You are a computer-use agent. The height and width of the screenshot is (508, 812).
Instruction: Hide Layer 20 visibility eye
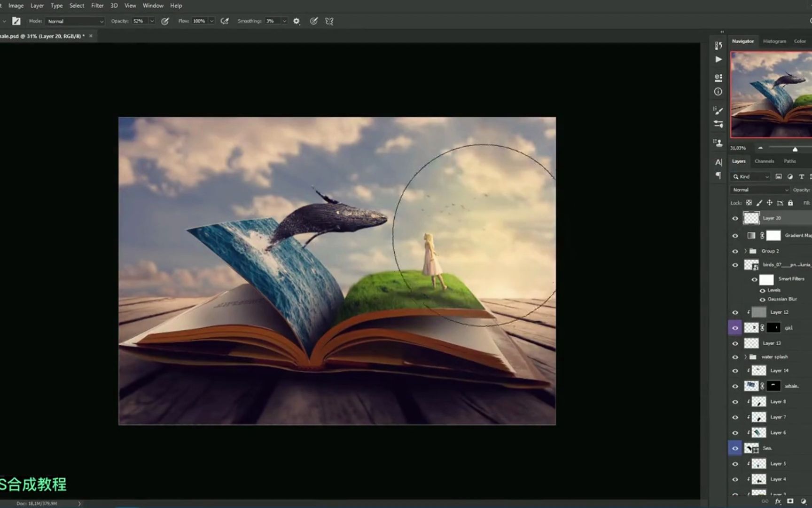click(735, 218)
